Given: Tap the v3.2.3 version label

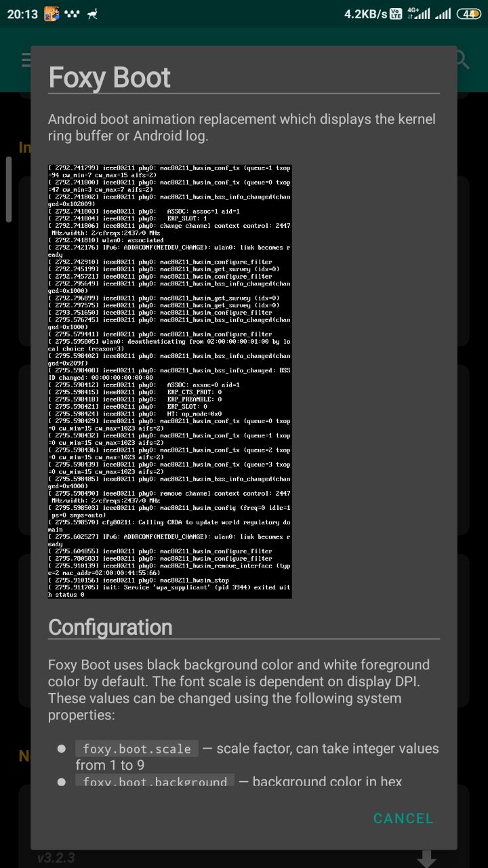Looking at the screenshot, I should point(56,858).
